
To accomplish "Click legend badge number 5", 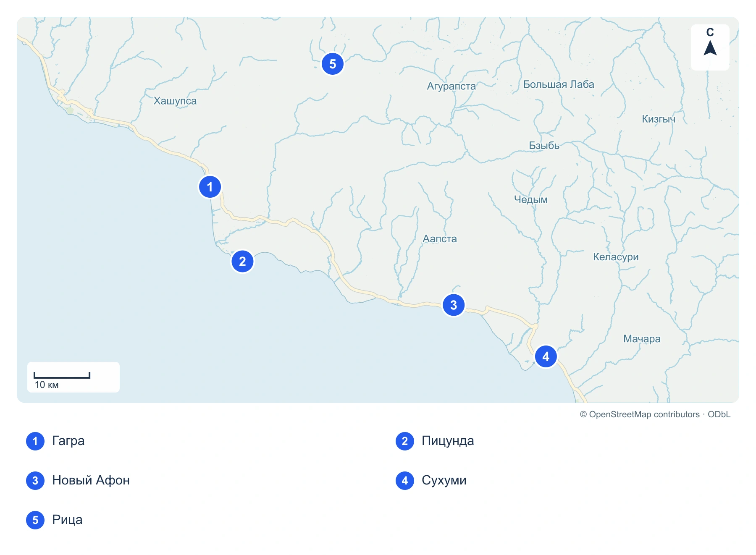I will click(35, 520).
